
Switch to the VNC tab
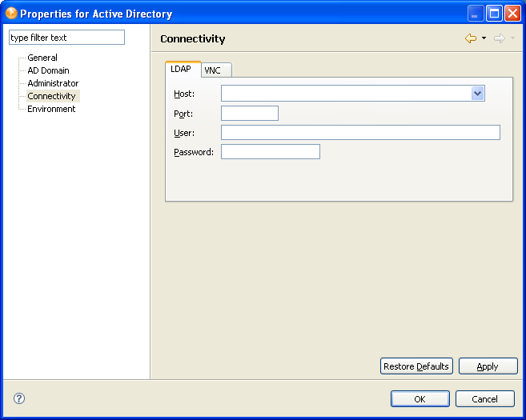(216, 70)
